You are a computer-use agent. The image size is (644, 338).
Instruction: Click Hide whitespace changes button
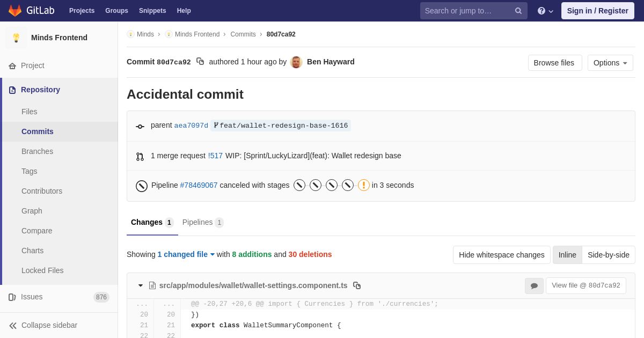coord(502,255)
